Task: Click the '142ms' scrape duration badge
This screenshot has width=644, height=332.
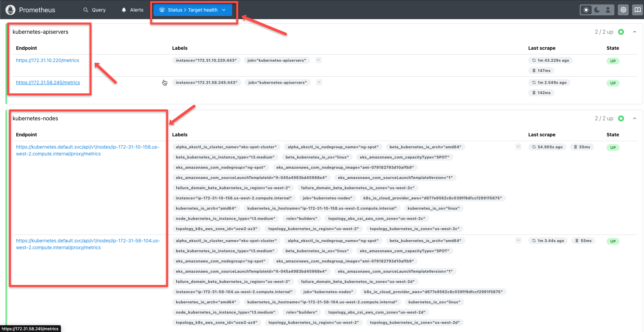Action: point(541,93)
